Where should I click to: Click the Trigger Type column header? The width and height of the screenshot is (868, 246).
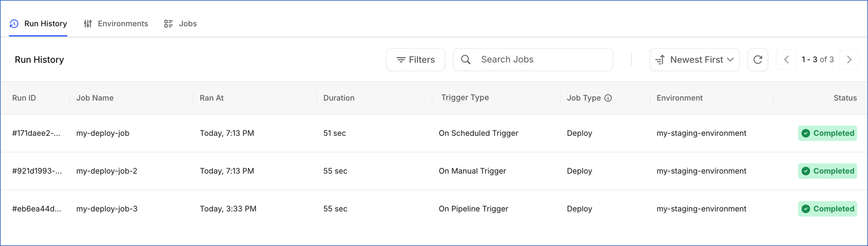[465, 97]
